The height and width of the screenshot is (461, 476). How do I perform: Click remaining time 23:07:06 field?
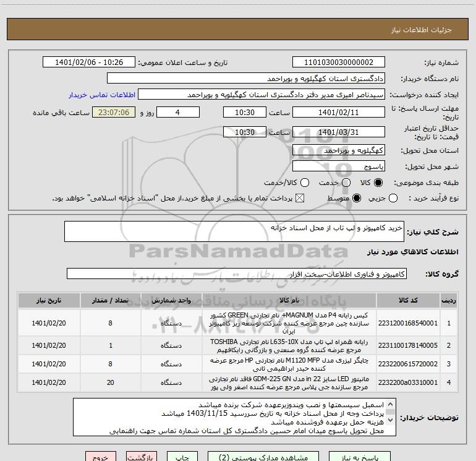114,112
